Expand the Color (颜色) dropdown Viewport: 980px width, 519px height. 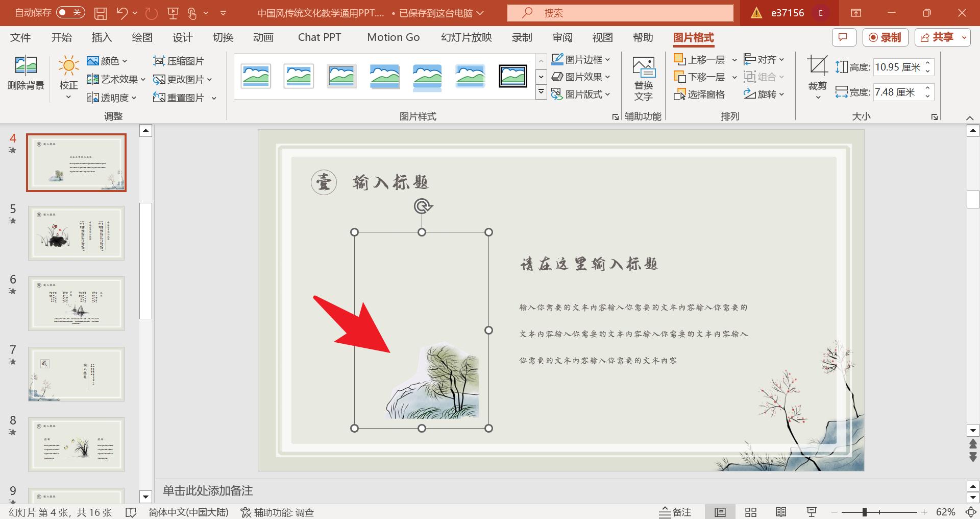107,61
